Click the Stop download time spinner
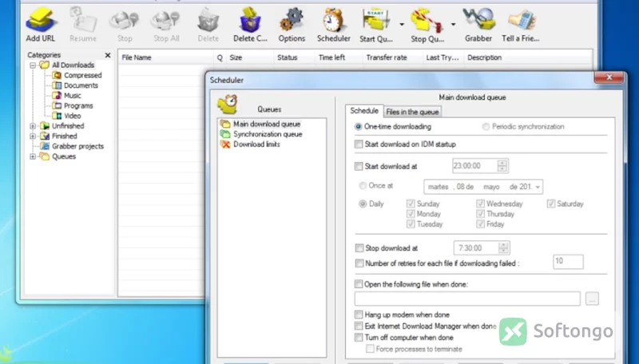Image resolution: width=639 pixels, height=364 pixels. click(503, 247)
